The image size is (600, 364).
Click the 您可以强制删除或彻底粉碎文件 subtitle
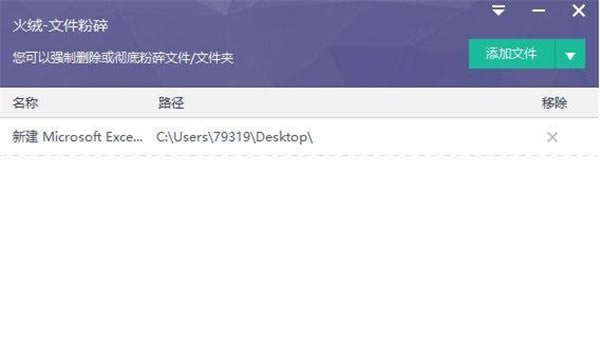[x=123, y=58]
